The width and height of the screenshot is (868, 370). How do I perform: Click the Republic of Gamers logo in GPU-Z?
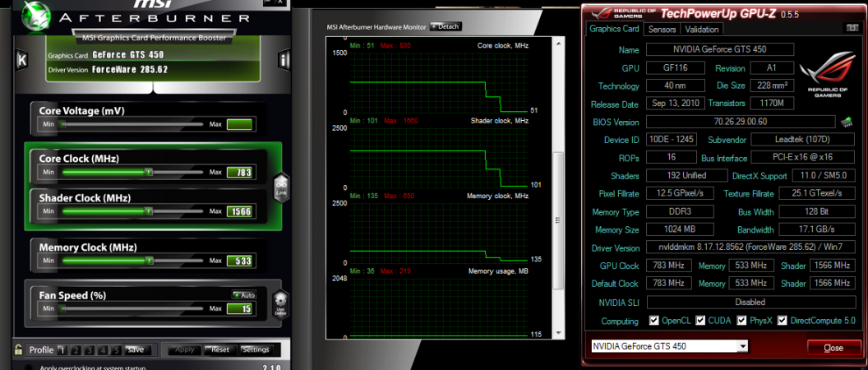827,74
